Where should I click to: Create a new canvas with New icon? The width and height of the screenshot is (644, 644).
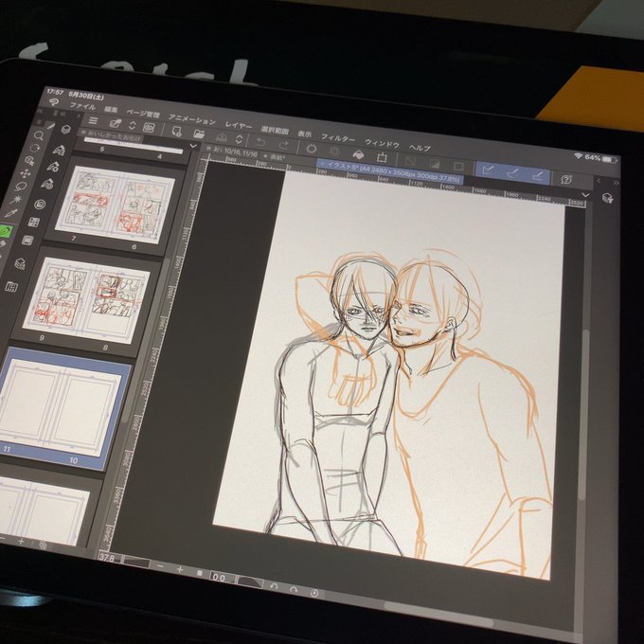pos(176,132)
